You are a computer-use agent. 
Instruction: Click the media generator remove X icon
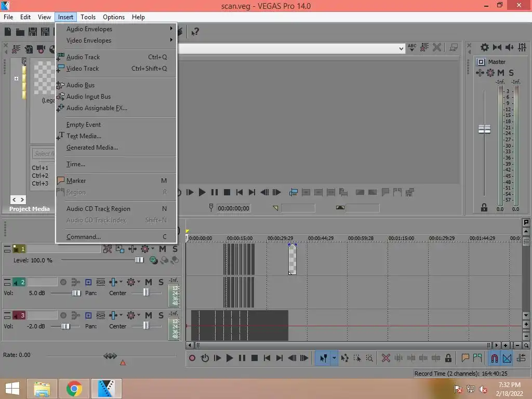(x=437, y=47)
